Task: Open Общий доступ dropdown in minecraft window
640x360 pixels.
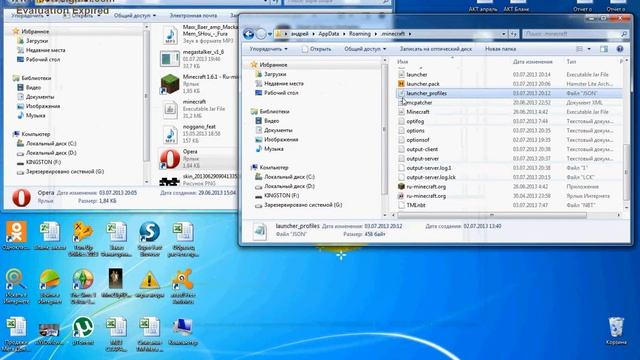Action: [365, 49]
